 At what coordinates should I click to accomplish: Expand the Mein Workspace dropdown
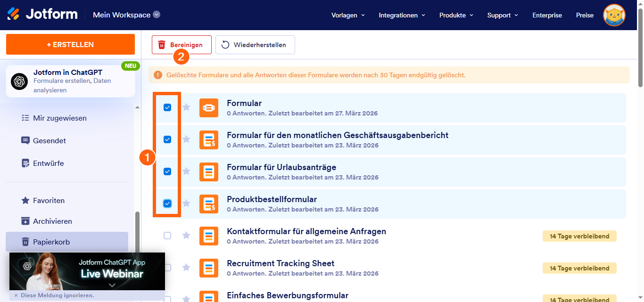tap(156, 15)
